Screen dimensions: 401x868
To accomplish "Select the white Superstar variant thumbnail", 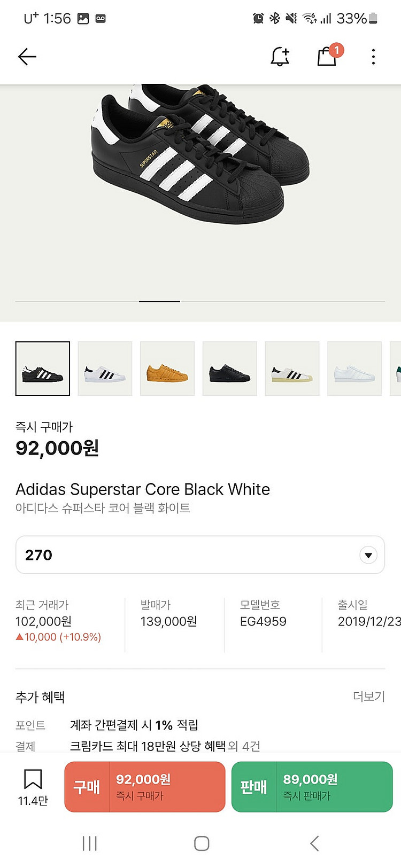I will point(105,369).
